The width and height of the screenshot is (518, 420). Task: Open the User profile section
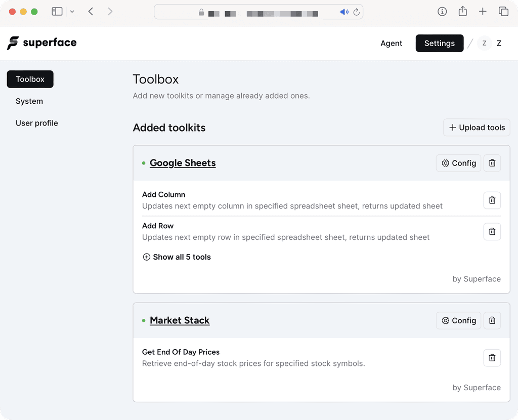pos(36,123)
